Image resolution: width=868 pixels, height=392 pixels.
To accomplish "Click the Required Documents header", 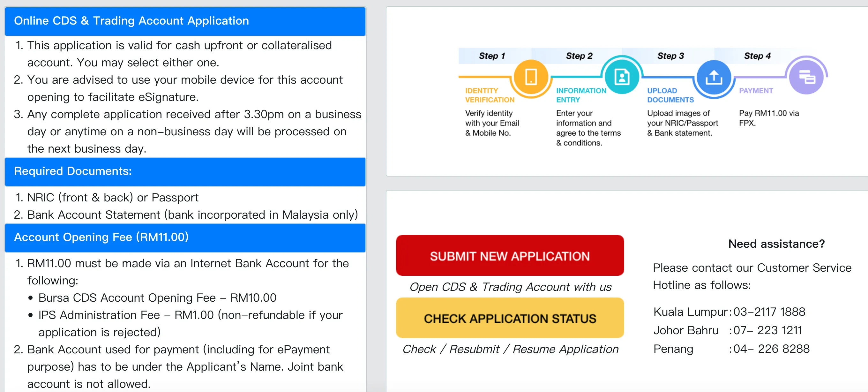I will (x=185, y=171).
